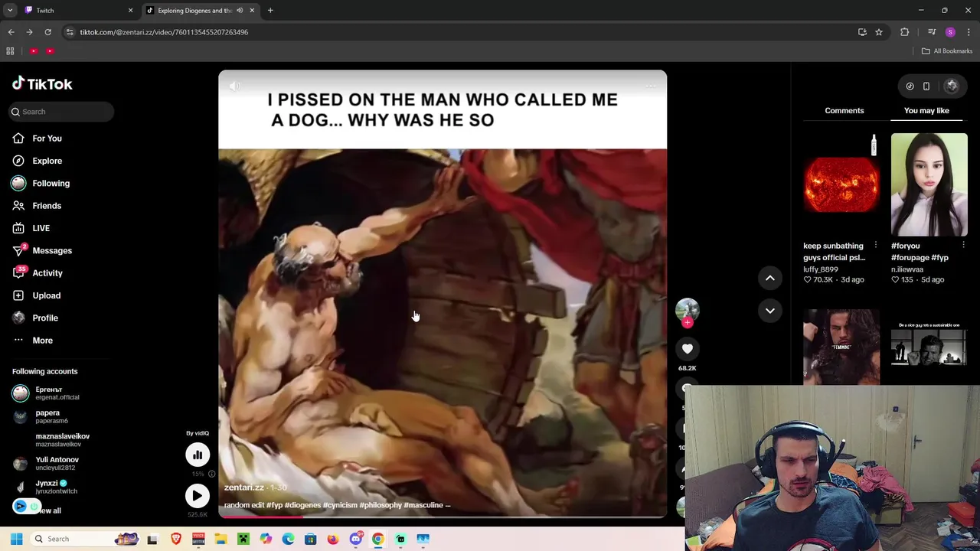This screenshot has width=980, height=551.
Task: Click the get-app phone icon
Action: [926, 86]
